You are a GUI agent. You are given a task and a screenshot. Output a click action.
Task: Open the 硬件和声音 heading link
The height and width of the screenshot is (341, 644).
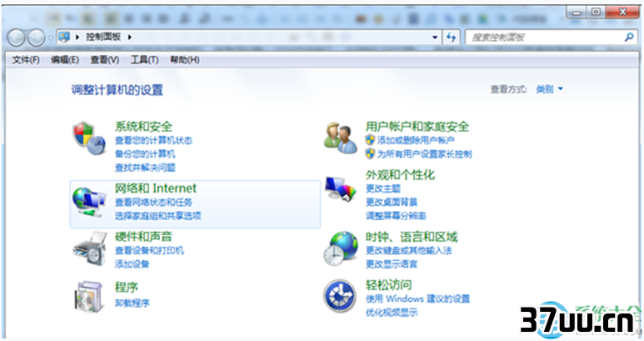[143, 236]
